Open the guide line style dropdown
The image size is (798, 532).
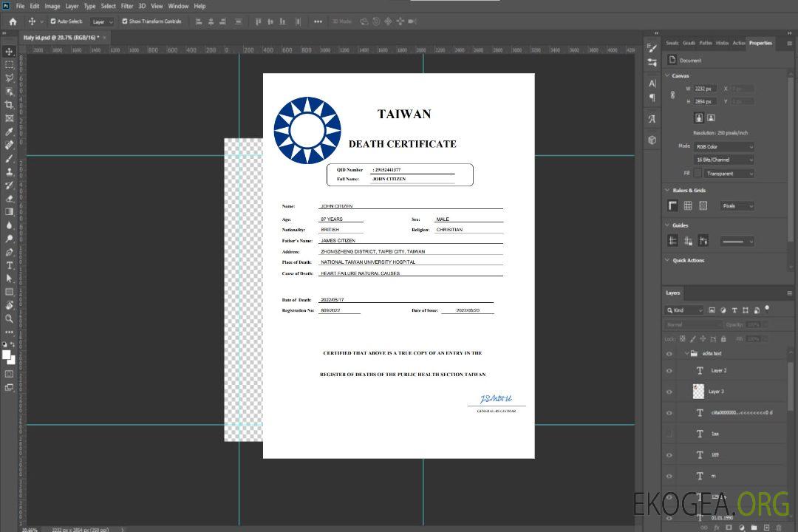point(737,242)
